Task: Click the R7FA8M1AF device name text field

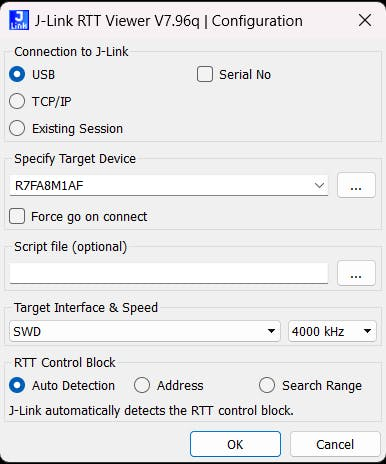Action: pyautogui.click(x=160, y=185)
